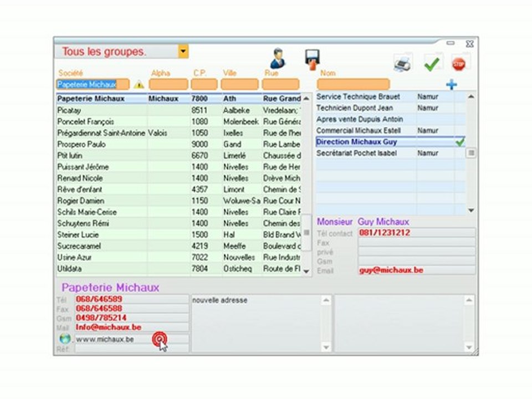Click the www.michaux.be website field
This screenshot has height=399, width=532.
(x=132, y=339)
